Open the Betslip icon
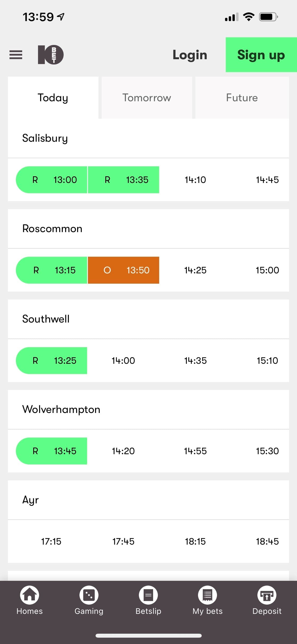This screenshot has height=644, width=297. pos(148,595)
